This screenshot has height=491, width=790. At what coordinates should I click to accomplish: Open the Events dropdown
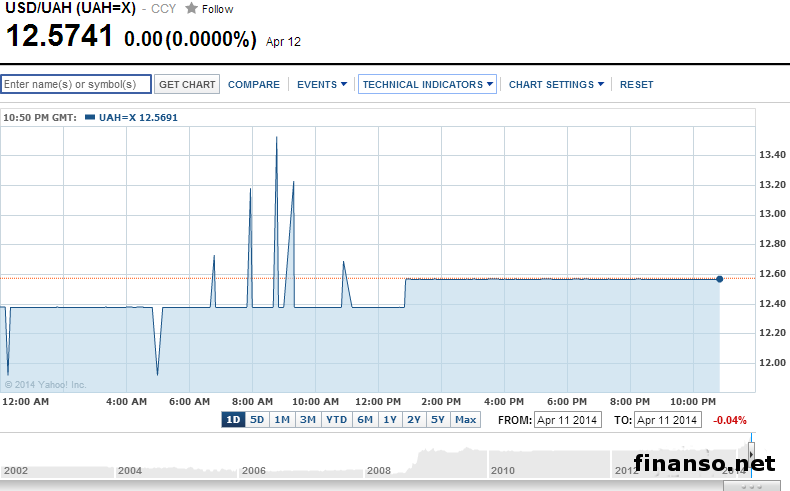(322, 85)
